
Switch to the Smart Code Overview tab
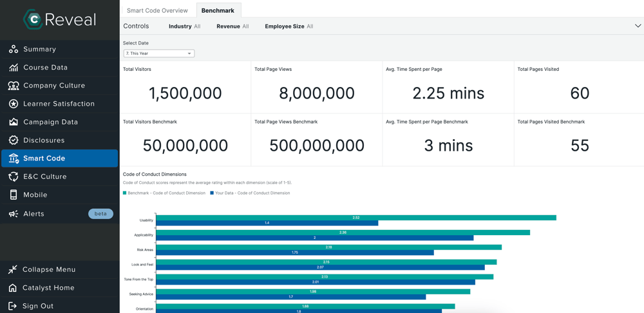pos(157,11)
